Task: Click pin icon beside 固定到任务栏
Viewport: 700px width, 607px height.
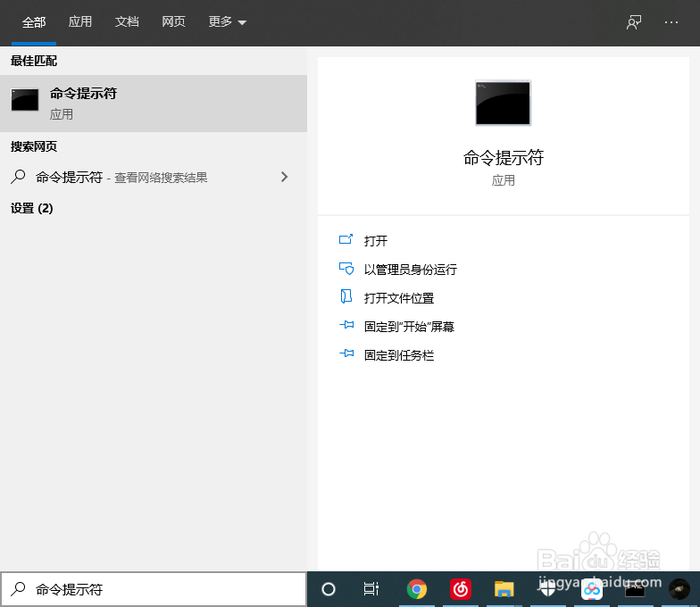Action: click(346, 353)
